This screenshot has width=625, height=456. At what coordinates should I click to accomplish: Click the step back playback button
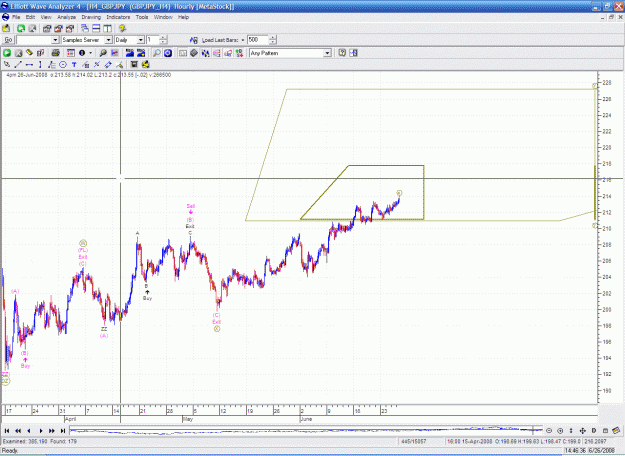(29, 430)
